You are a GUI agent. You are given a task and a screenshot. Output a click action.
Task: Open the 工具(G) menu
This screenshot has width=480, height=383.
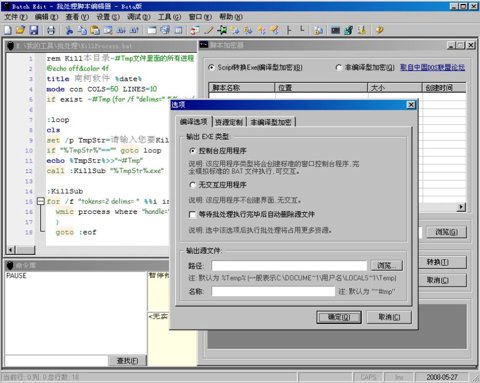pos(169,17)
